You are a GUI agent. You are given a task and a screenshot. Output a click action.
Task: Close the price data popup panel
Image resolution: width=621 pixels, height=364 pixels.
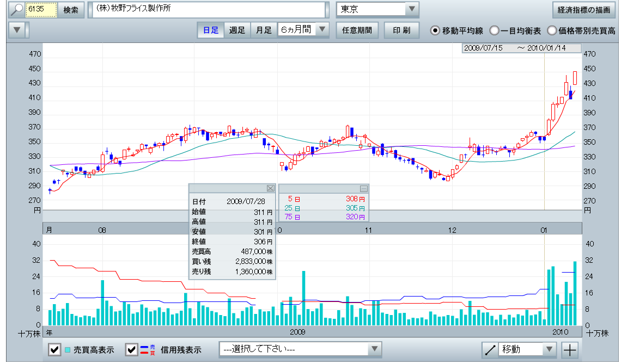tap(270, 188)
